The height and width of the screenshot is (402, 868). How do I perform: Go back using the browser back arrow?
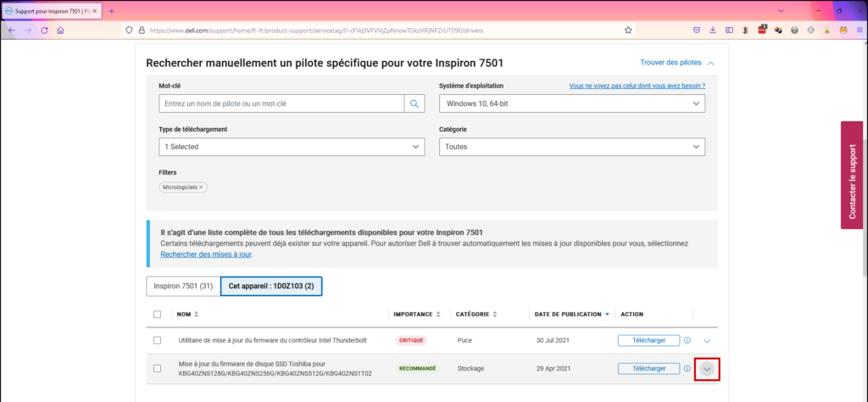(12, 31)
